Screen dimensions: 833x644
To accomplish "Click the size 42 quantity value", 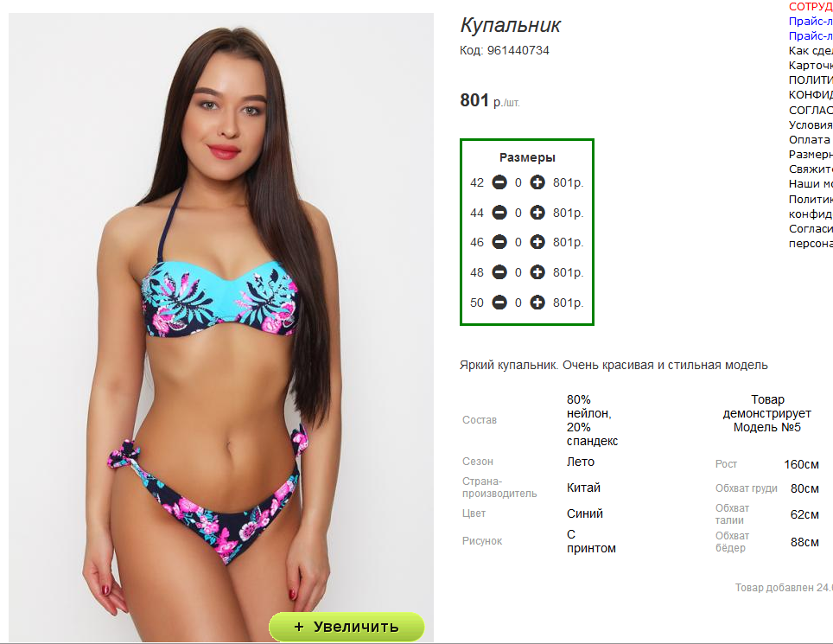I will (518, 182).
